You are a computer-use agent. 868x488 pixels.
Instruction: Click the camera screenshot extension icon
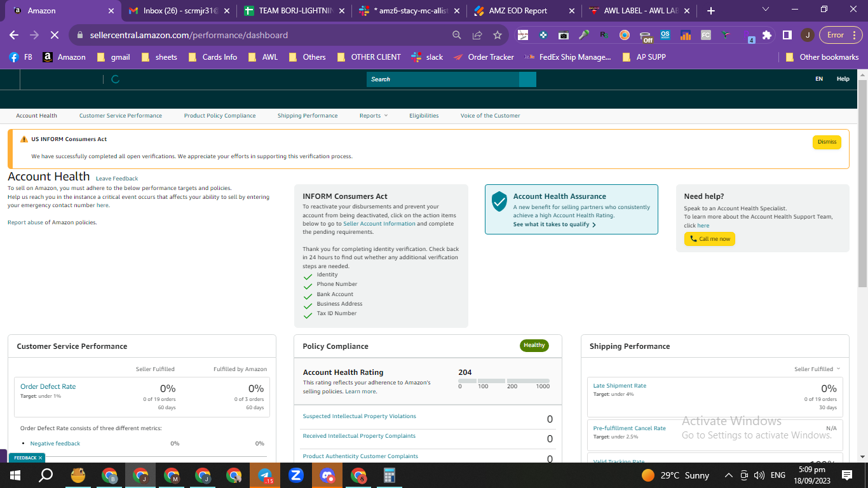pos(564,35)
